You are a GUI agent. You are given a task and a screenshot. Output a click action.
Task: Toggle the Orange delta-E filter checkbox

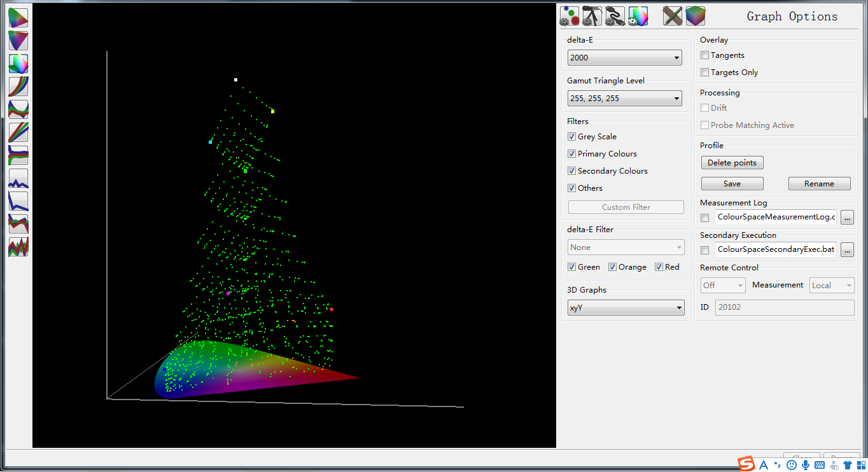click(x=612, y=267)
